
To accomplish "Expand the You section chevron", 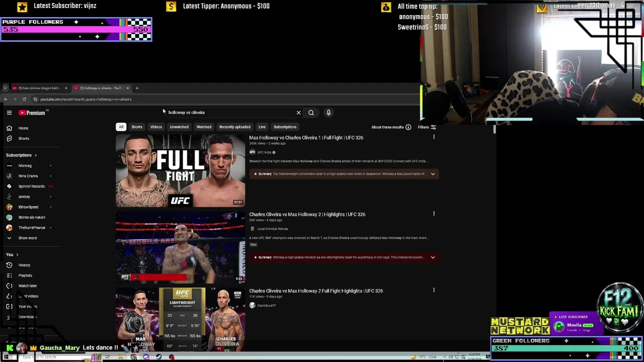I will [17, 255].
